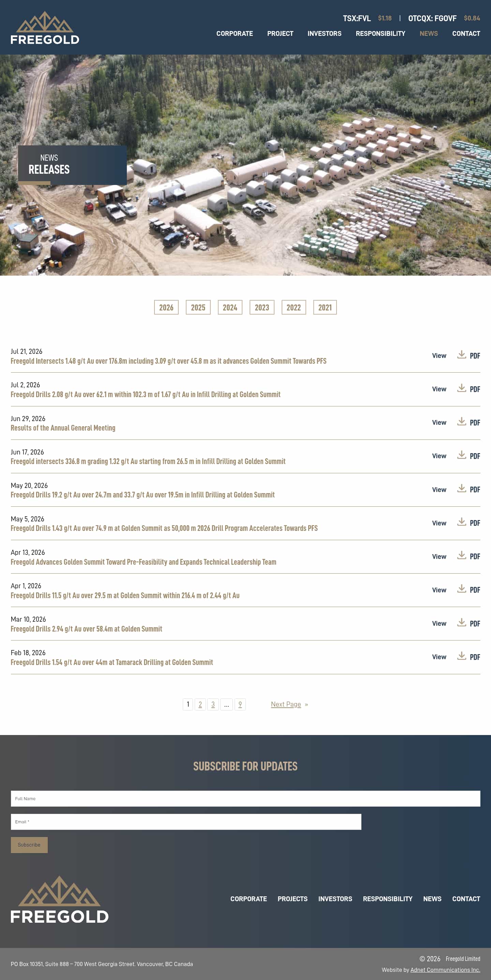The image size is (491, 980).
Task: Open headline about 336.8 m grading 1.32 g/t
Action: pos(148,461)
